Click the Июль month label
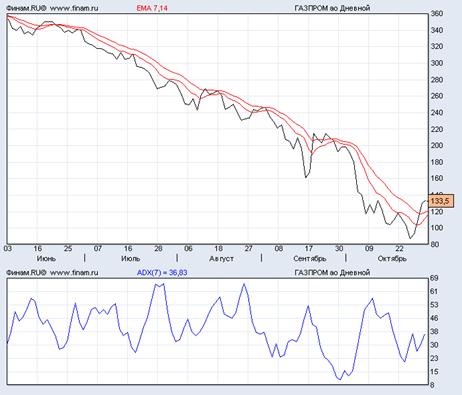 [x=130, y=259]
